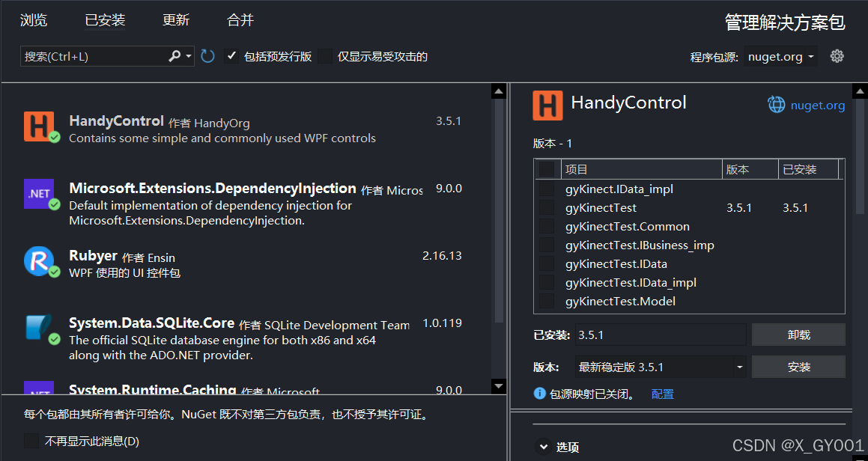The width and height of the screenshot is (868, 461).
Task: Select the System.Data.SQLite.Core package icon
Action: (x=39, y=327)
